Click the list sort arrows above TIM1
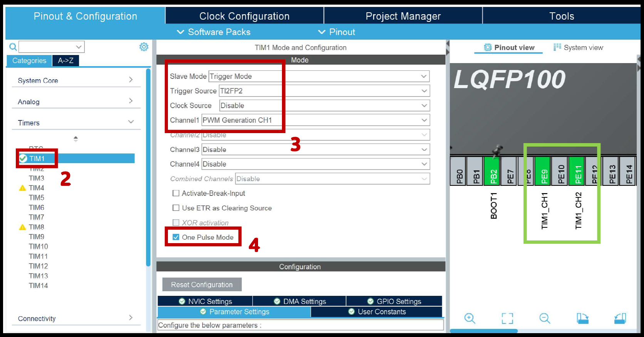644x337 pixels. click(x=75, y=139)
